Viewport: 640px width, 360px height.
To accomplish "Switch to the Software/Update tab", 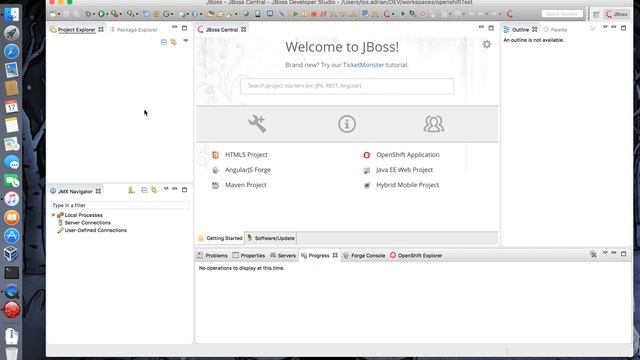I will [271, 238].
